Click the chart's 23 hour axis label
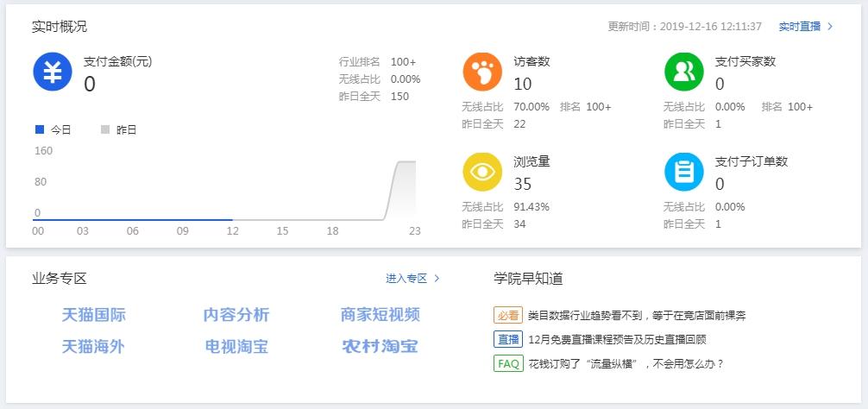 (415, 231)
